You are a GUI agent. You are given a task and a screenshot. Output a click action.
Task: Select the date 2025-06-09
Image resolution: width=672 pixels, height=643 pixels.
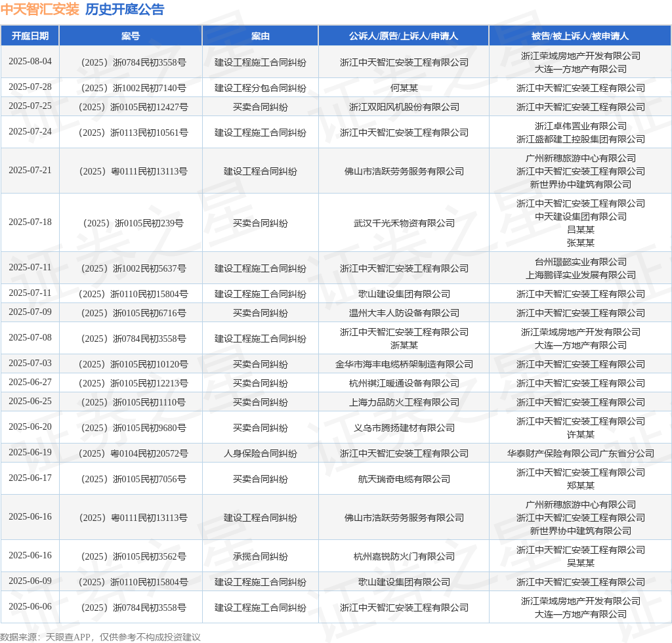pyautogui.click(x=30, y=581)
